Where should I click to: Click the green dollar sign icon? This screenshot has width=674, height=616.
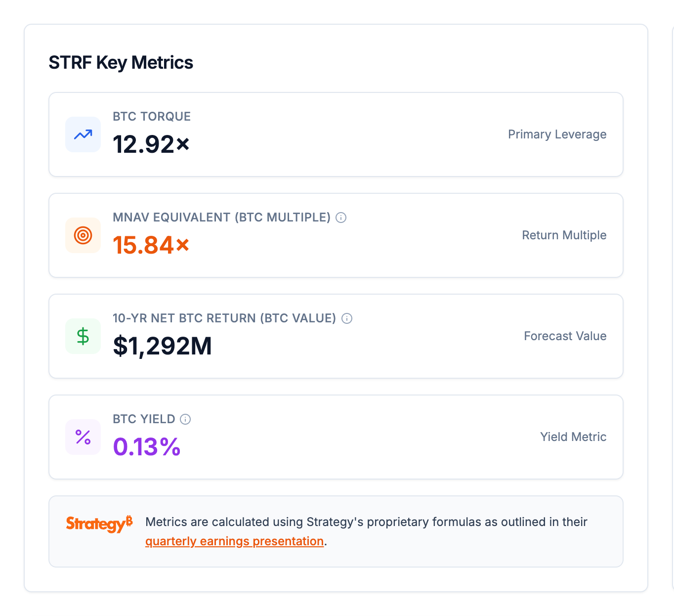coord(83,336)
